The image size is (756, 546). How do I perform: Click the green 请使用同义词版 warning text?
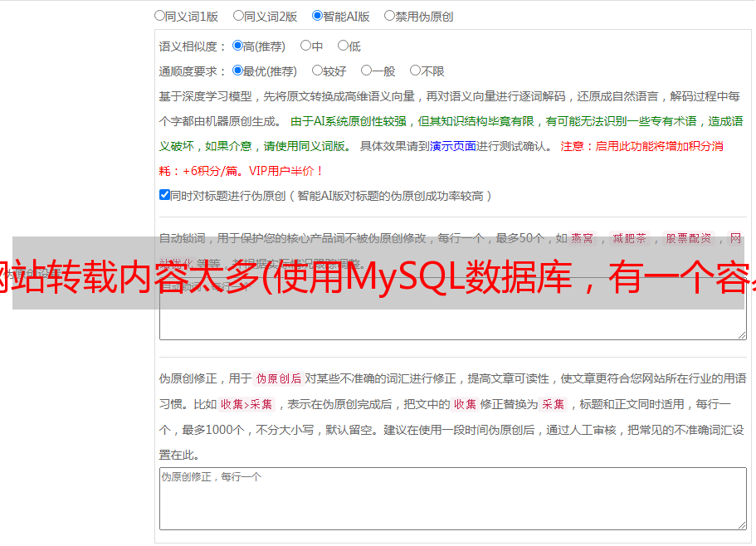308,146
